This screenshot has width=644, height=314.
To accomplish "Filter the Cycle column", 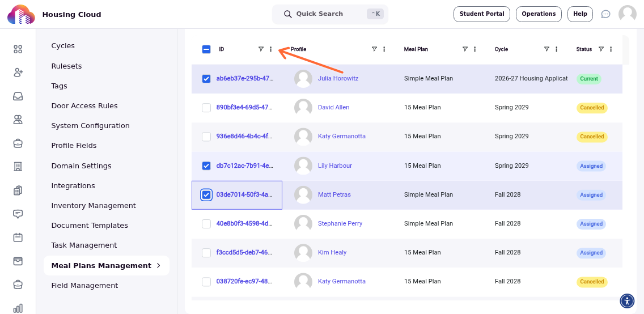I will (546, 49).
